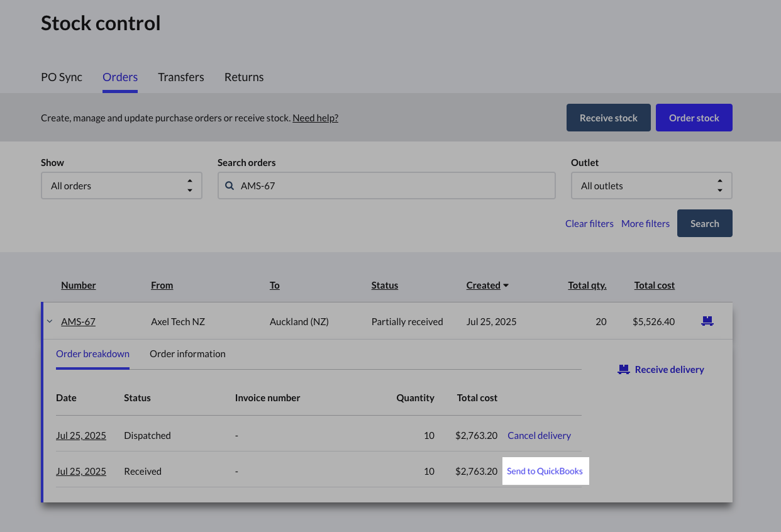Screen dimensions: 781x532
Task: Open order number AMS-67 link
Action: click(78, 321)
